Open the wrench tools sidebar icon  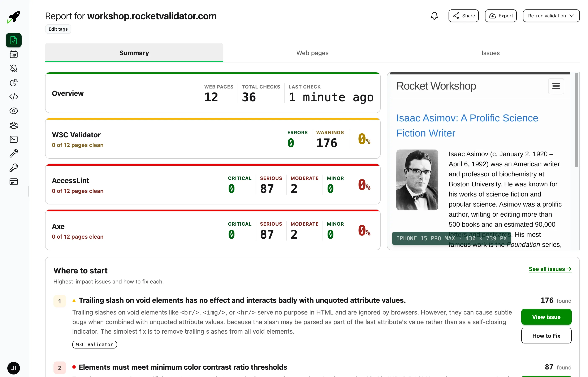[14, 153]
